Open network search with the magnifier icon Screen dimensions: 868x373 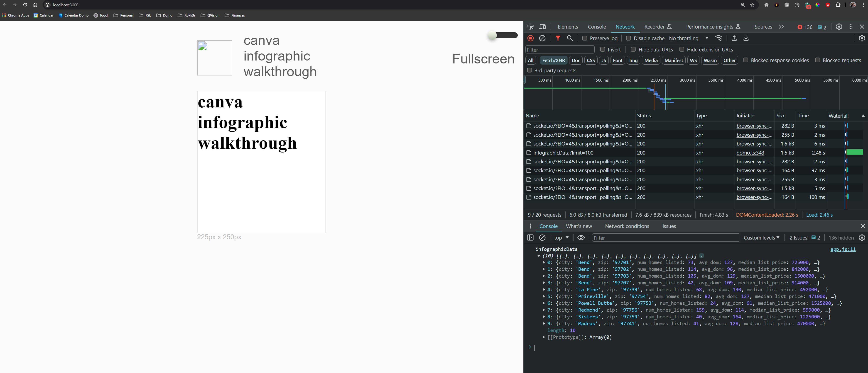[x=570, y=38]
